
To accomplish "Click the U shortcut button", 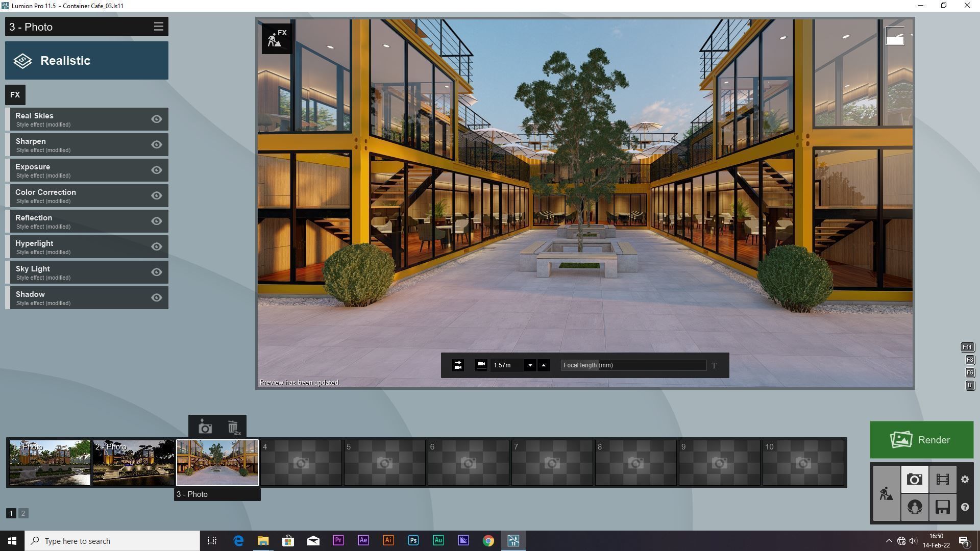I will [970, 386].
